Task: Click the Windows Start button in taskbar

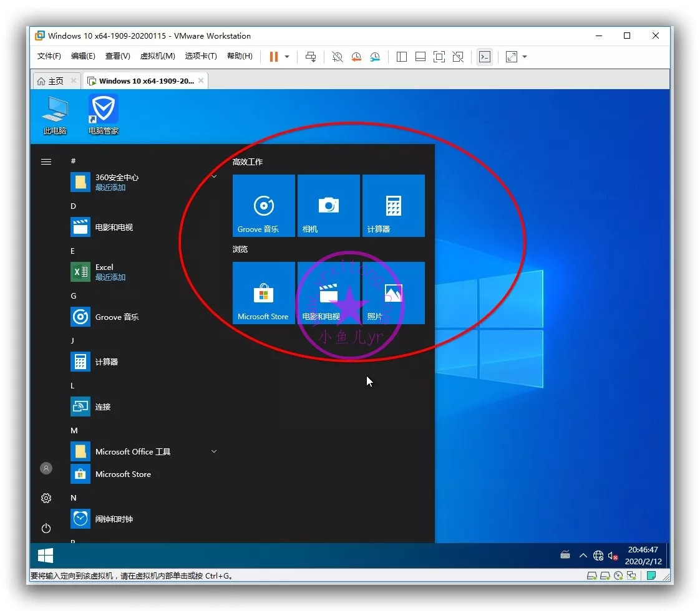Action: [46, 556]
